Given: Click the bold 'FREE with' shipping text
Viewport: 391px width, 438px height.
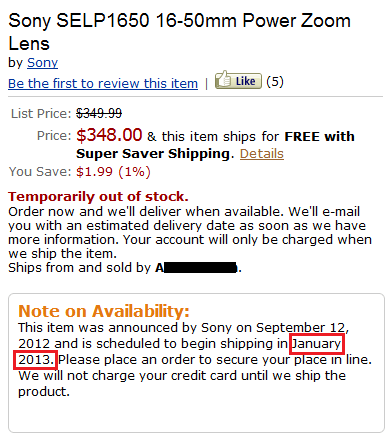Looking at the screenshot, I should click(x=319, y=136).
